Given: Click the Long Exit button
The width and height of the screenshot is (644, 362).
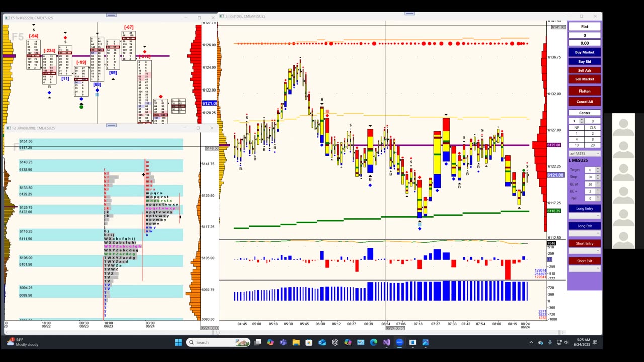Looking at the screenshot, I should (585, 226).
